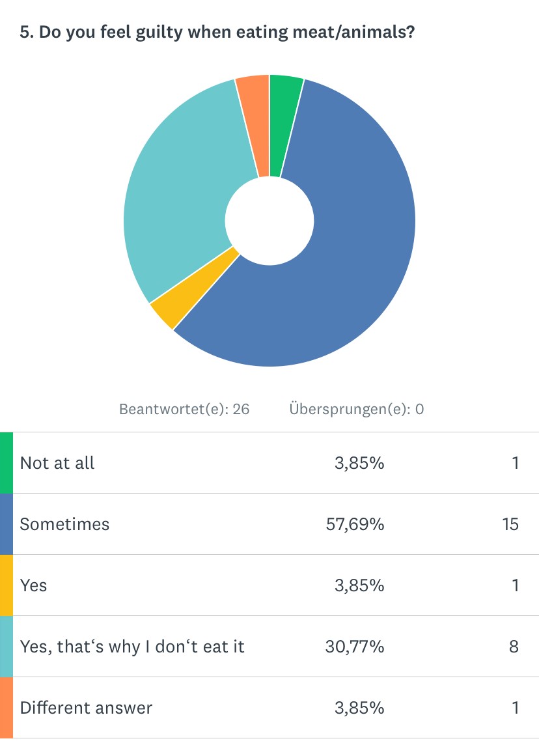Viewport: 539px width, 756px height.
Task: Click the 'Yes, that's why I don't eat it' label
Action: [132, 647]
